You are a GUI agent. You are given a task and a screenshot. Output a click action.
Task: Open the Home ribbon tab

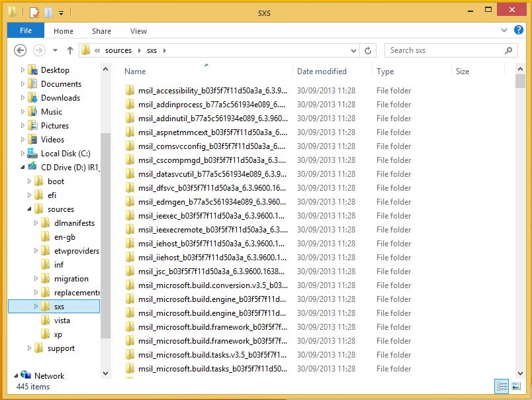click(x=64, y=31)
